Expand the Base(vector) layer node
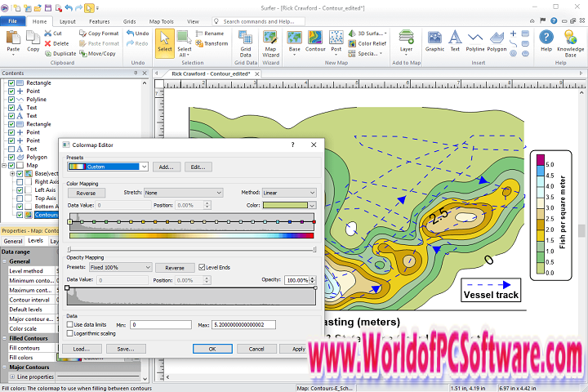 click(12, 174)
